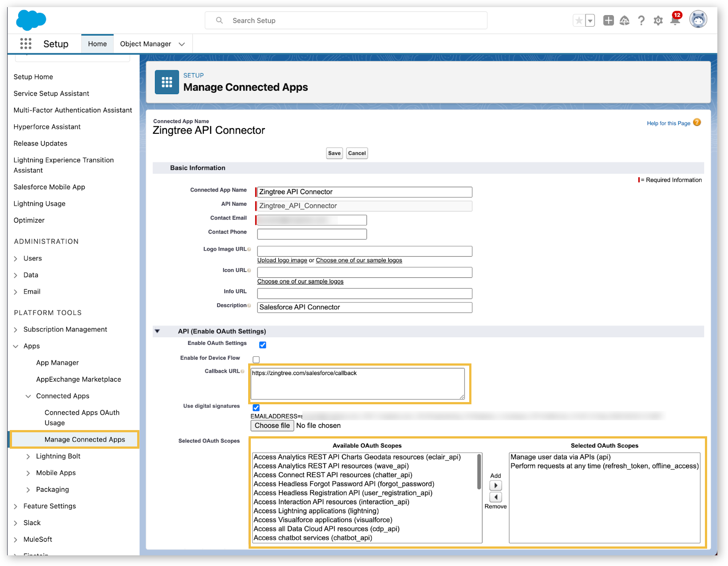Click the search magnifier icon
Image resolution: width=728 pixels, height=566 pixels.
click(x=219, y=20)
